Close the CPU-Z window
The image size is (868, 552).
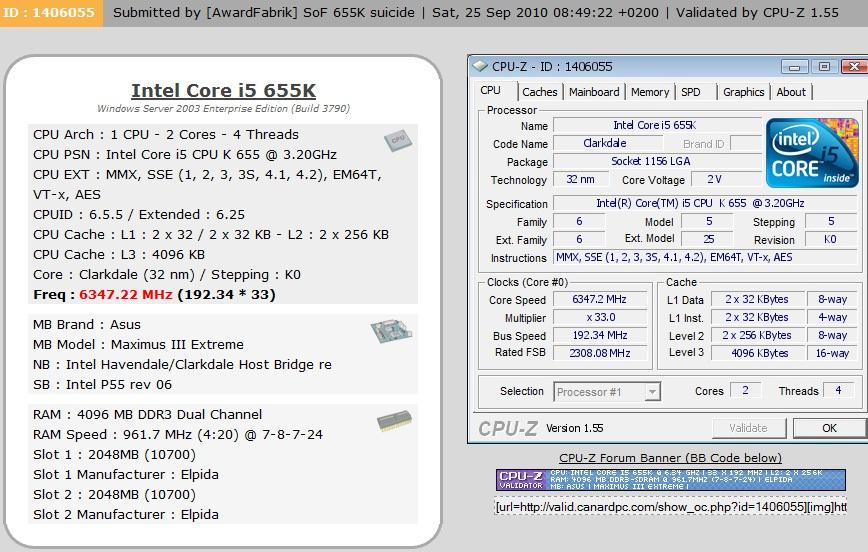click(x=854, y=67)
